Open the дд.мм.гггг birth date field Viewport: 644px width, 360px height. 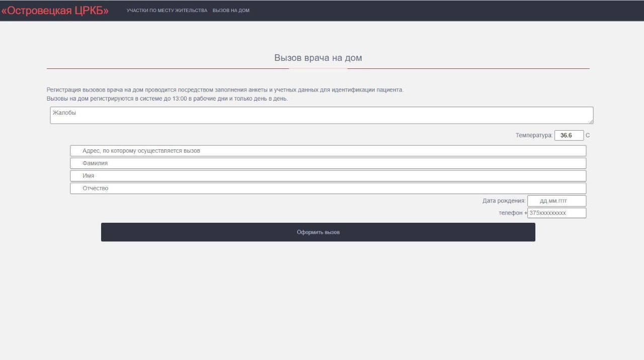coord(556,201)
